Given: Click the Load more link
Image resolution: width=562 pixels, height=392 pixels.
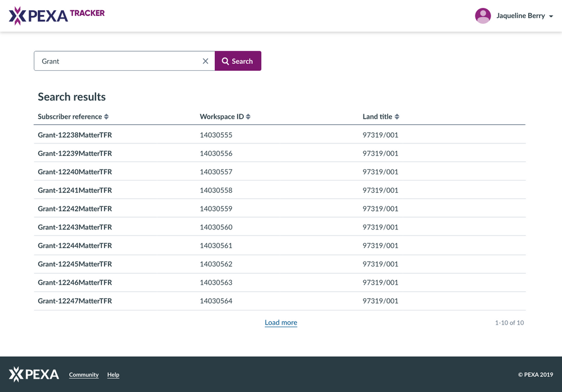Looking at the screenshot, I should click(x=281, y=323).
